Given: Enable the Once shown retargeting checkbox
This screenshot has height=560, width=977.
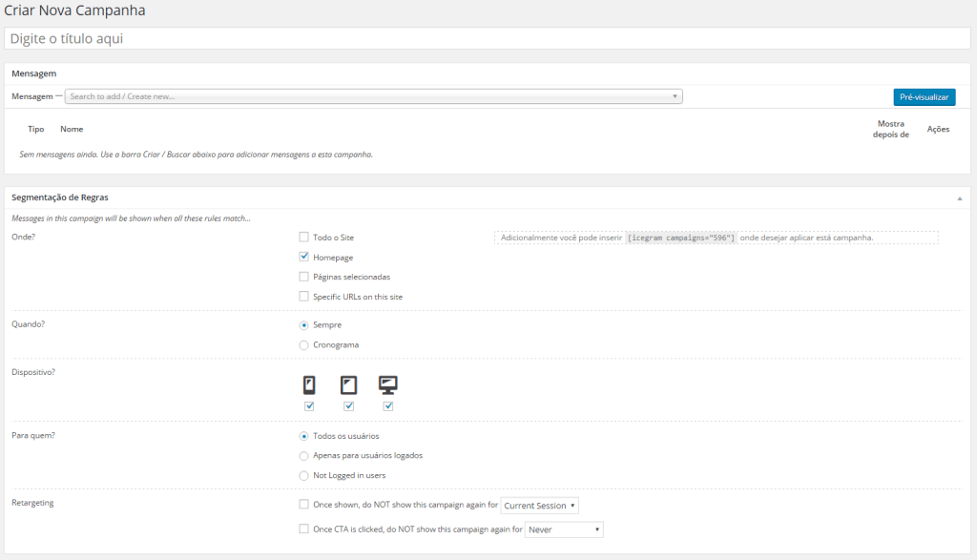Looking at the screenshot, I should coord(303,504).
